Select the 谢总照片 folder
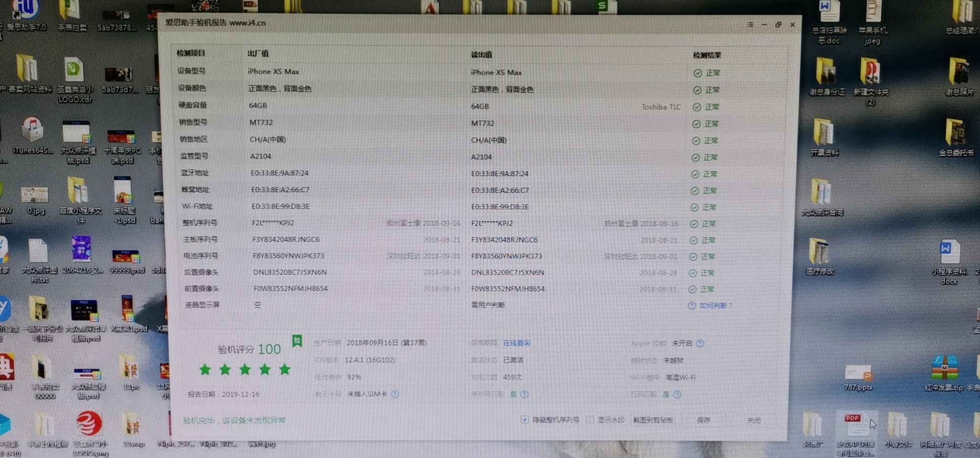 tap(959, 77)
